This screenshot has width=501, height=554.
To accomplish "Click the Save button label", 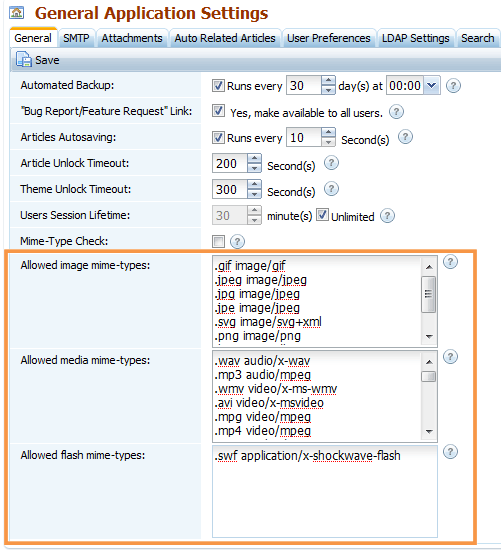I will pyautogui.click(x=47, y=60).
